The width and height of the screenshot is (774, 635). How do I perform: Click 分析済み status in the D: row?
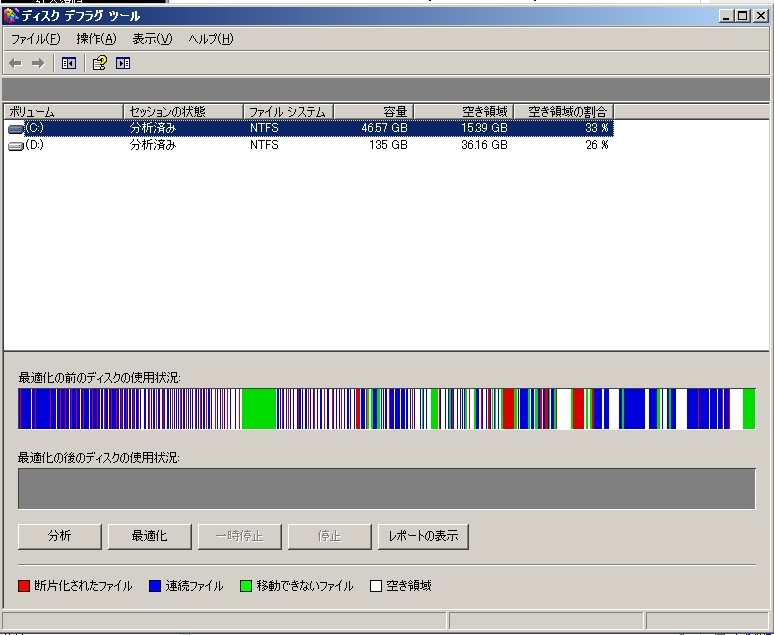[153, 145]
